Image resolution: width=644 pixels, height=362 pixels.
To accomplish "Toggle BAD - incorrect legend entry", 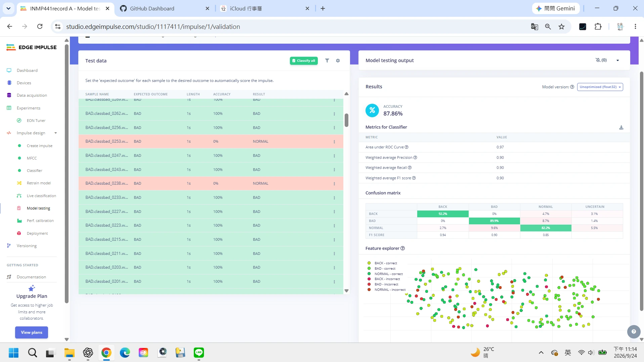I will click(383, 284).
